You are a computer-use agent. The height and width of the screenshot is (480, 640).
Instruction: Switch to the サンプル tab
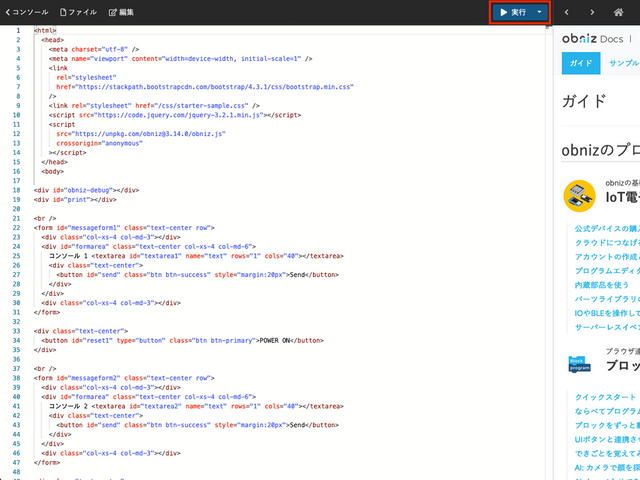(623, 63)
